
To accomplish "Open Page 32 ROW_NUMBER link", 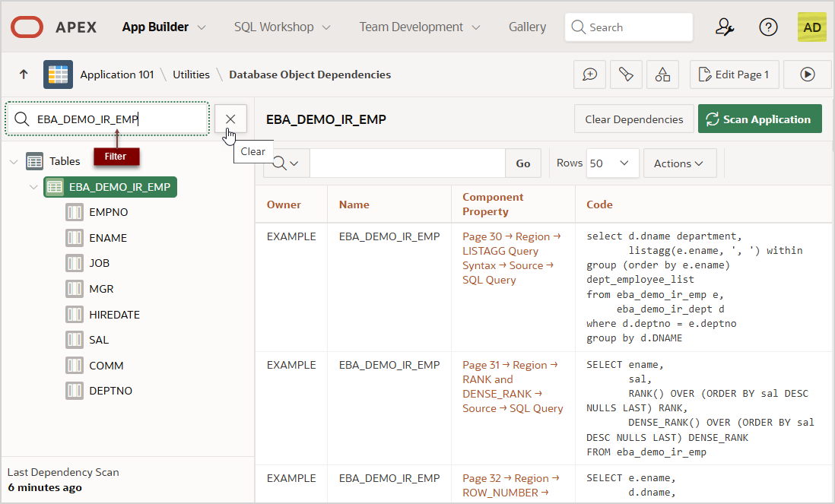I will coord(511,485).
